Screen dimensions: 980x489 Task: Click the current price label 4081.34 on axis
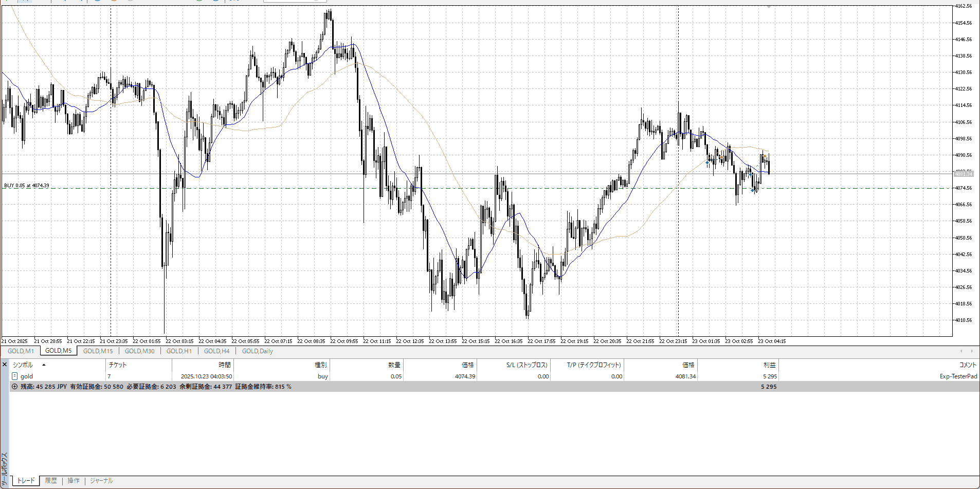click(964, 174)
